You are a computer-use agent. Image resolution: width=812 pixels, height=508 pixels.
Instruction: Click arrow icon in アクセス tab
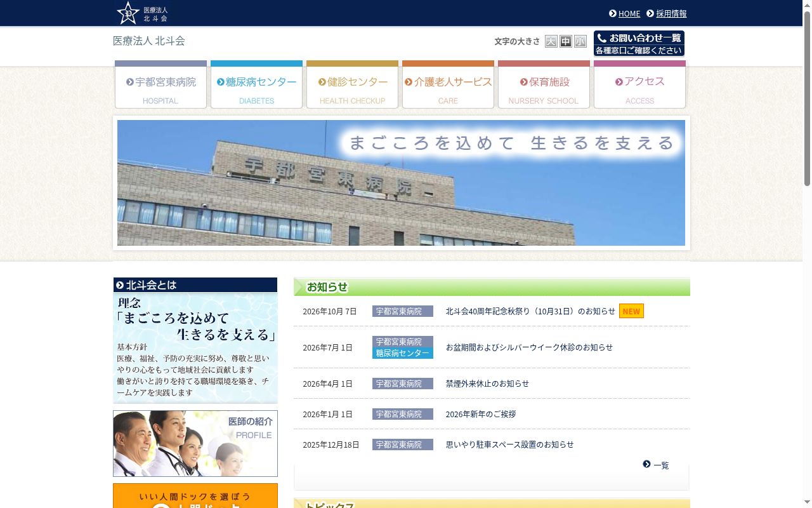619,82
